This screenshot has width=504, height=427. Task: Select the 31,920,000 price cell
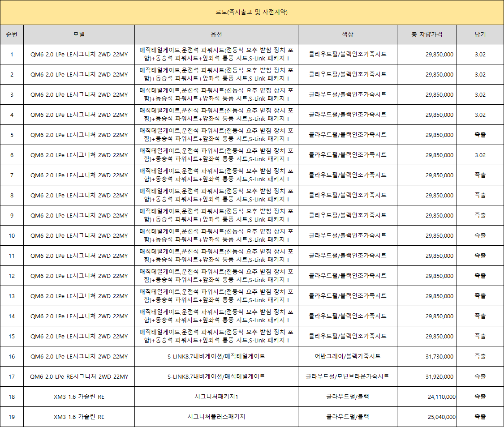pyautogui.click(x=427, y=376)
